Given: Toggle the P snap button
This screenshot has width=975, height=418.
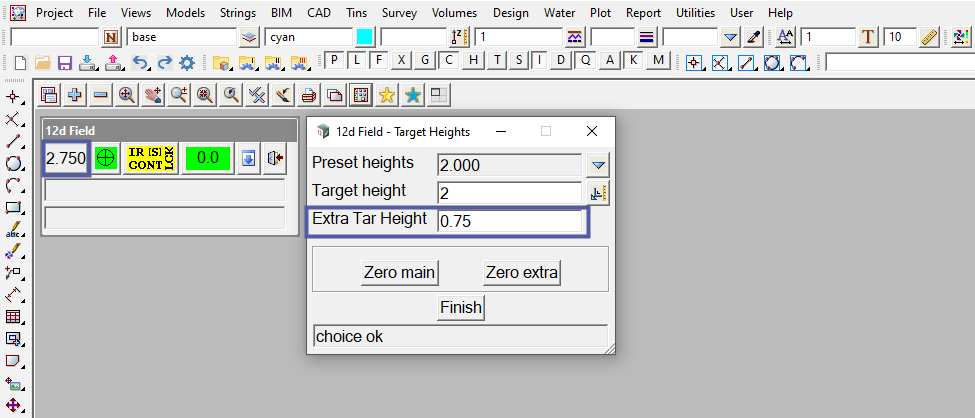Looking at the screenshot, I should click(x=336, y=60).
